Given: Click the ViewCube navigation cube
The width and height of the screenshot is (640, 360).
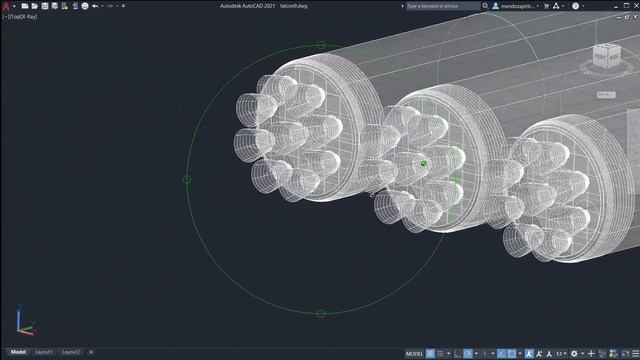Looking at the screenshot, I should (607, 57).
